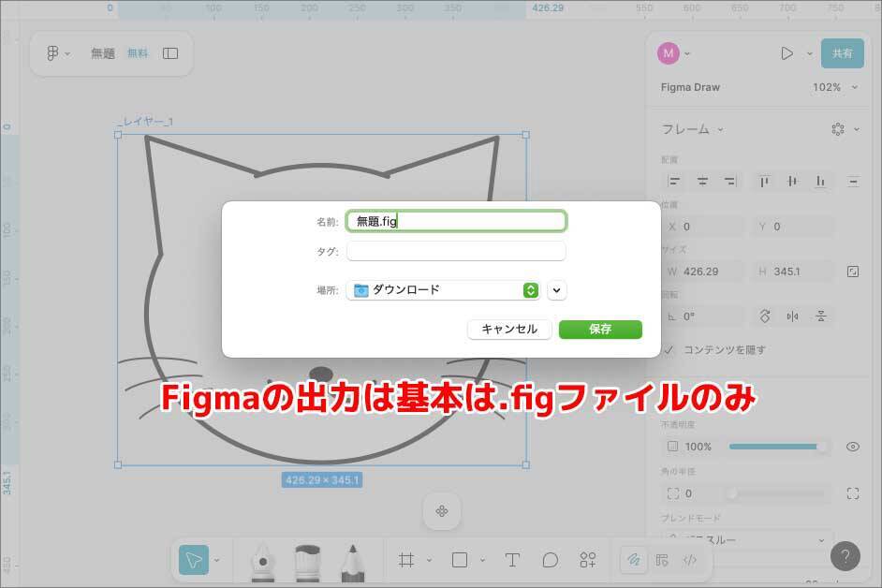Expand the save dialog with chevron button
Viewport: 882px width, 588px height.
tap(557, 290)
